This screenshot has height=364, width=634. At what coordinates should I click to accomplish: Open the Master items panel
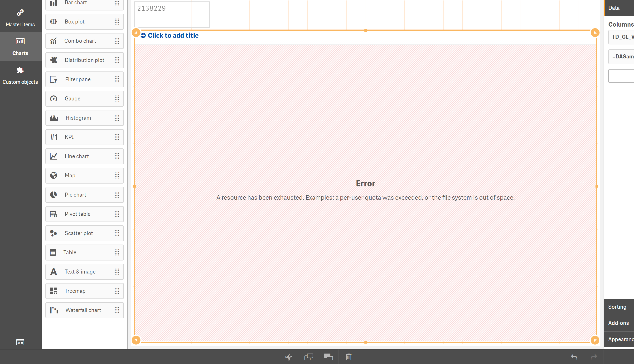[x=20, y=17]
